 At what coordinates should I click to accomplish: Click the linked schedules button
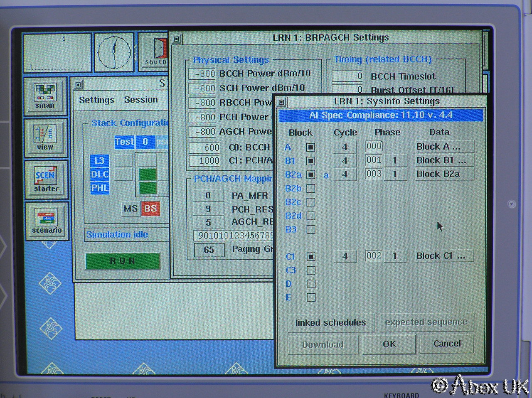(x=330, y=322)
